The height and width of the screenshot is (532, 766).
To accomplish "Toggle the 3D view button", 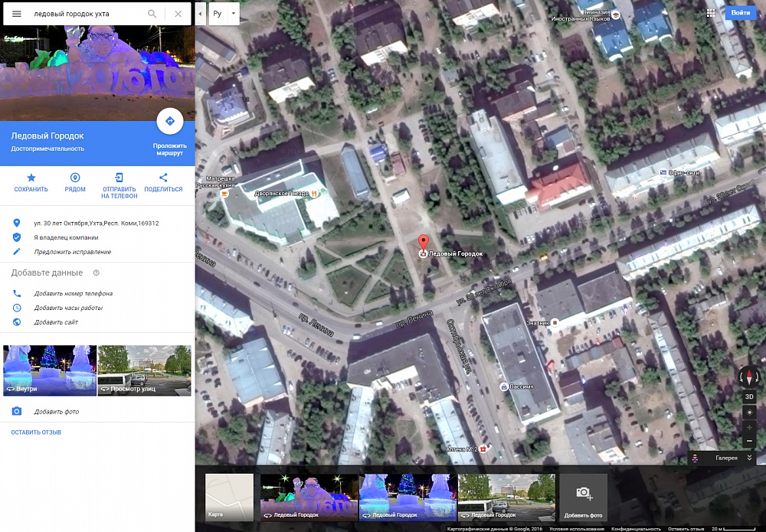I will 750,397.
